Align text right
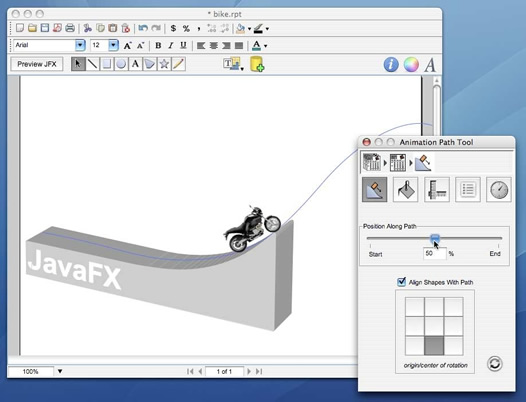 tap(226, 45)
